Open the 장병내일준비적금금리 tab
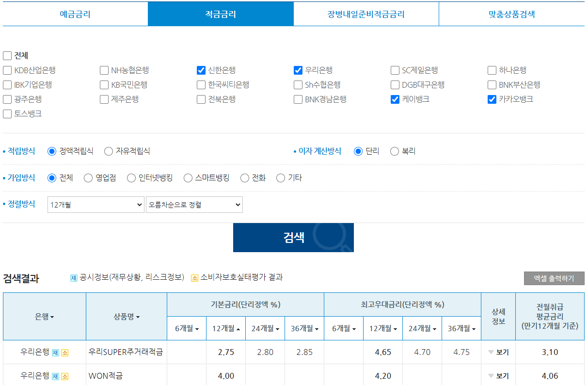This screenshot has height=385, width=588. click(366, 14)
